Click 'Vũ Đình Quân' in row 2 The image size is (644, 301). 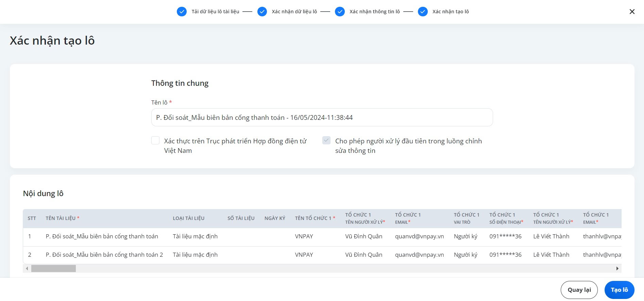coord(363,255)
